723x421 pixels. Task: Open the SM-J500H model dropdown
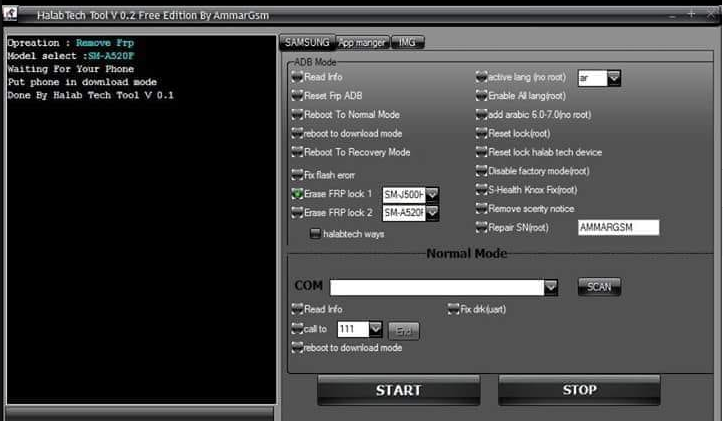click(x=432, y=195)
